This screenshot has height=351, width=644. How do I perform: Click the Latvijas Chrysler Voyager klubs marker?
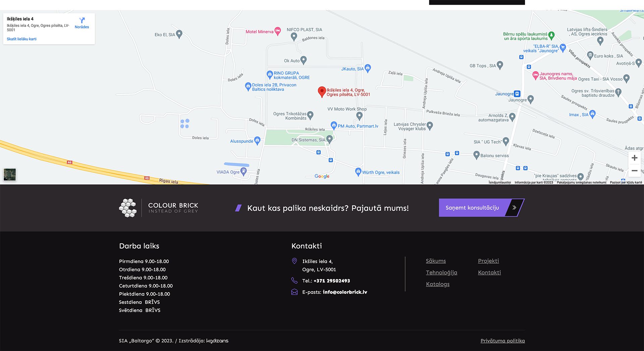[x=430, y=126]
